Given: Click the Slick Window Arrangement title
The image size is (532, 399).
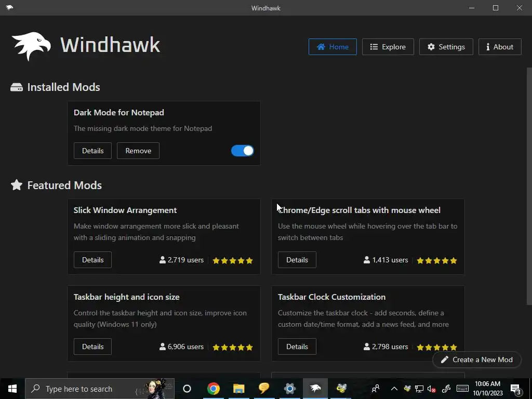Looking at the screenshot, I should coord(125,210).
